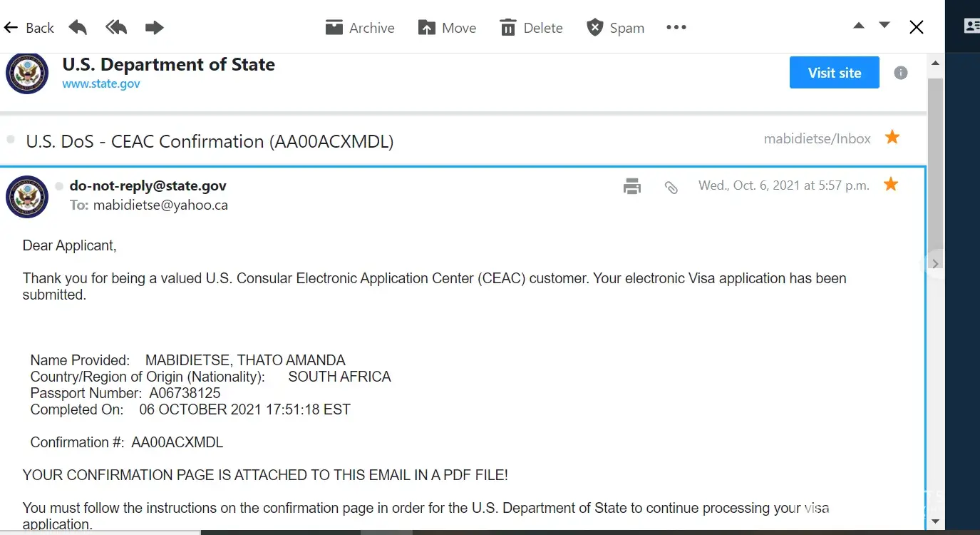Click the Reply All double-arrow icon
The width and height of the screenshot is (980, 535).
(x=116, y=28)
